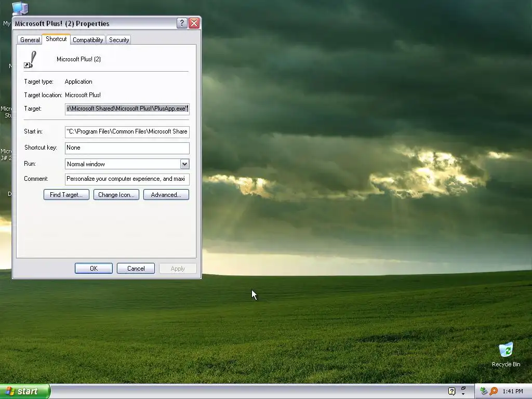Image resolution: width=532 pixels, height=399 pixels.
Task: Close the Properties dialog with X
Action: point(194,23)
